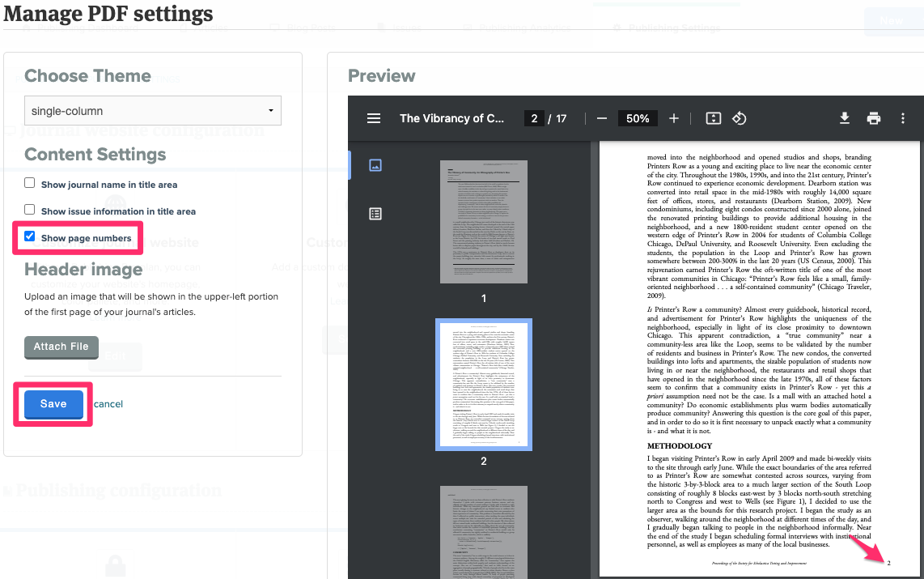The image size is (924, 579).
Task: Print the PDF document
Action: tap(873, 118)
